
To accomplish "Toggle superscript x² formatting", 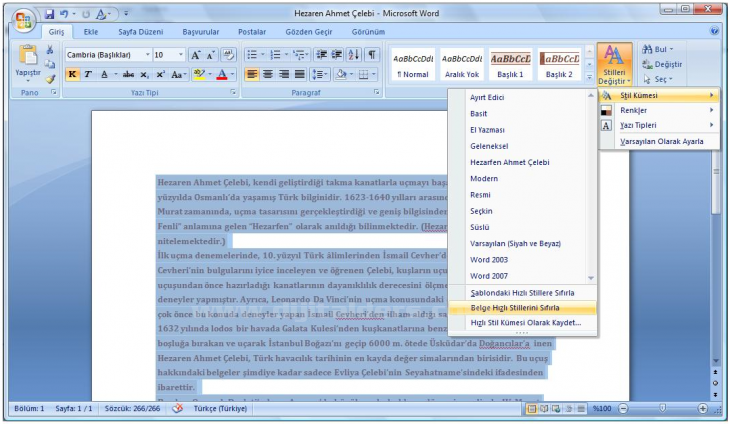I will [x=160, y=74].
